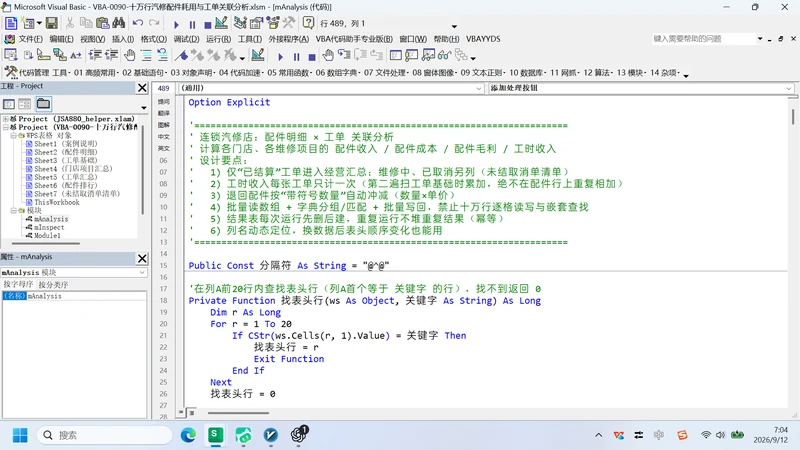Open the 06 数组字典 dropdown
Image resolution: width=800 pixels, height=450 pixels.
coord(337,73)
